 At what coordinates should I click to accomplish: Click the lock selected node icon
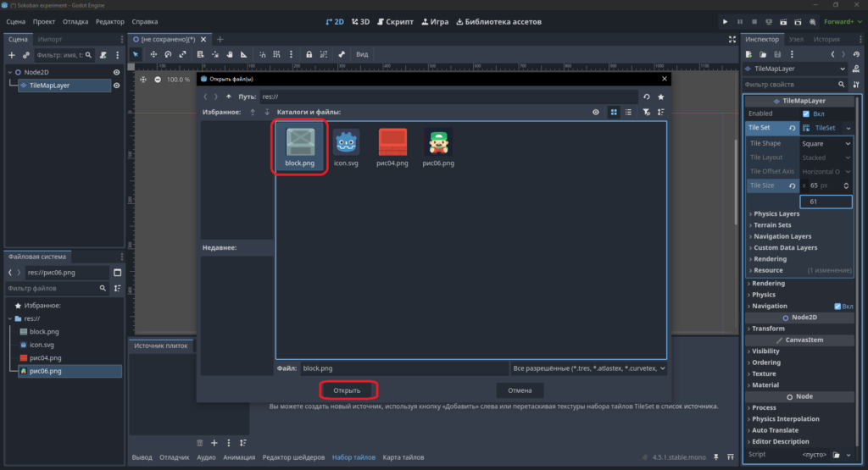click(309, 54)
